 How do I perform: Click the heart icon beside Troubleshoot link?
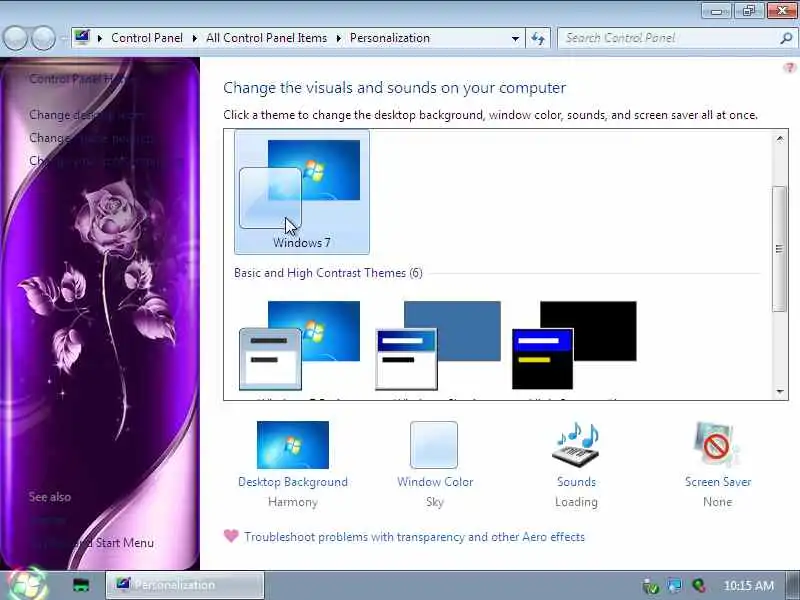coord(231,536)
